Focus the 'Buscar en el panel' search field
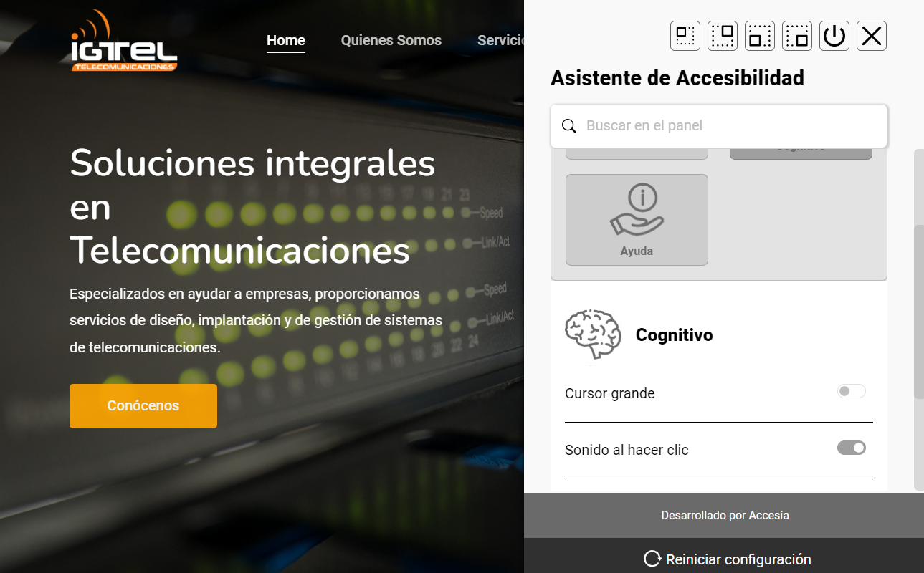The image size is (924, 573). (719, 126)
